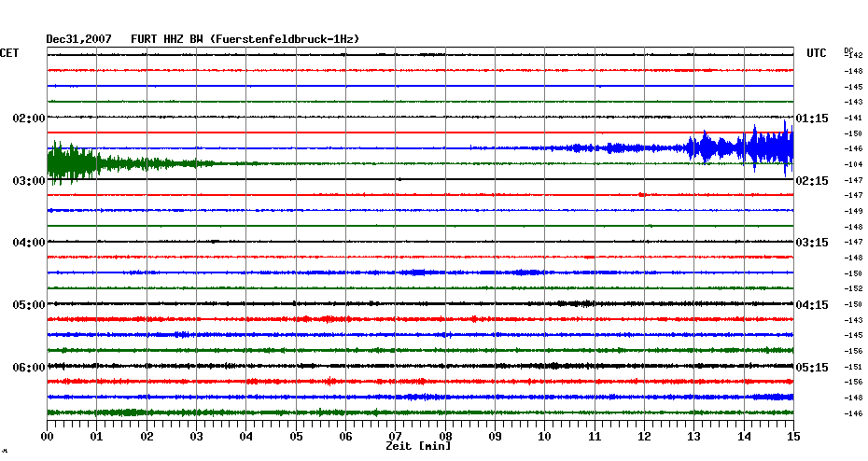Click the UTC timezone label
Viewport: 868px width, 461px height.
(817, 53)
